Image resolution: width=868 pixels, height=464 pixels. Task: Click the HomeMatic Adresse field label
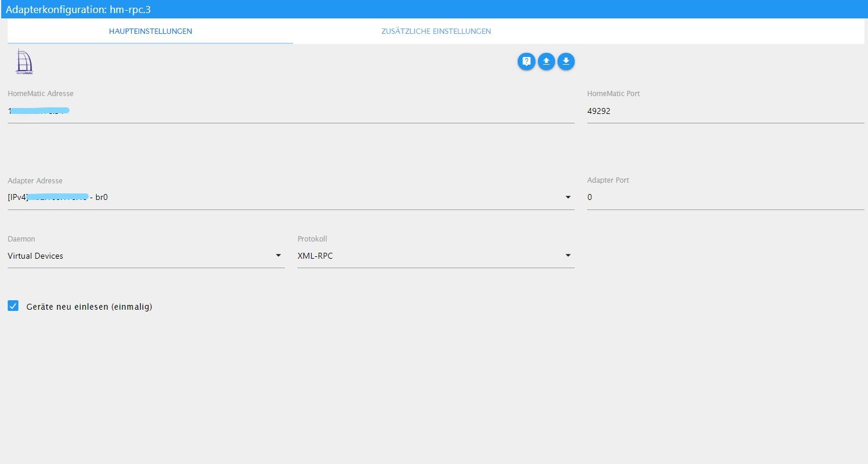tap(40, 94)
